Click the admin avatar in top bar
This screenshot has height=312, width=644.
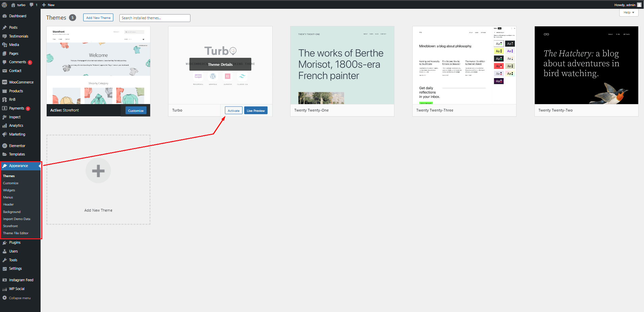(x=639, y=5)
